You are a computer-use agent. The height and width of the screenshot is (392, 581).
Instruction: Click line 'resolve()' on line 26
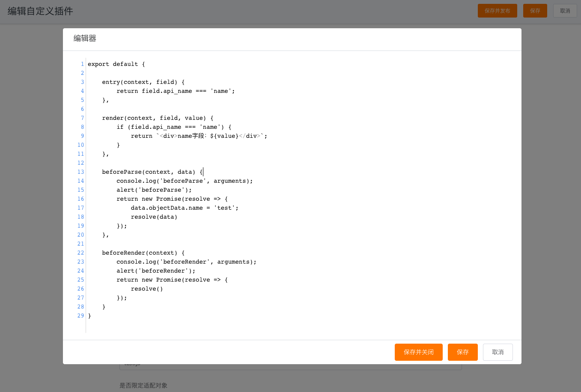click(147, 289)
